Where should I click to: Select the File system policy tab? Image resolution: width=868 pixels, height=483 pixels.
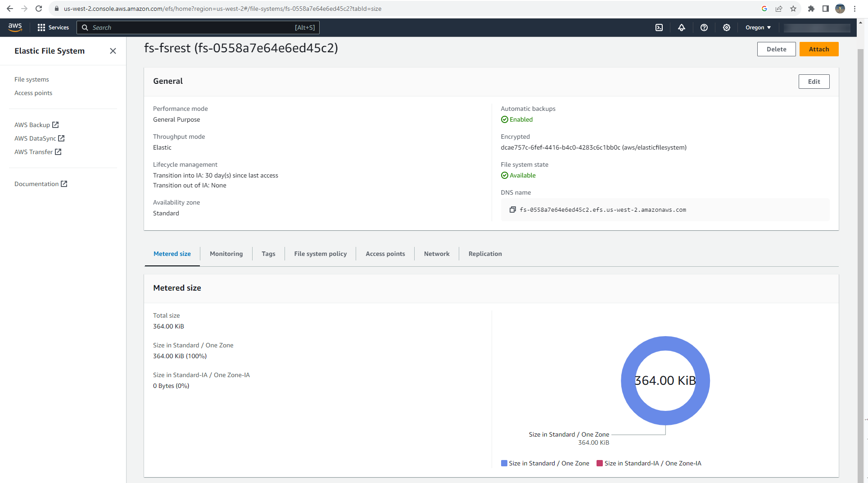320,254
